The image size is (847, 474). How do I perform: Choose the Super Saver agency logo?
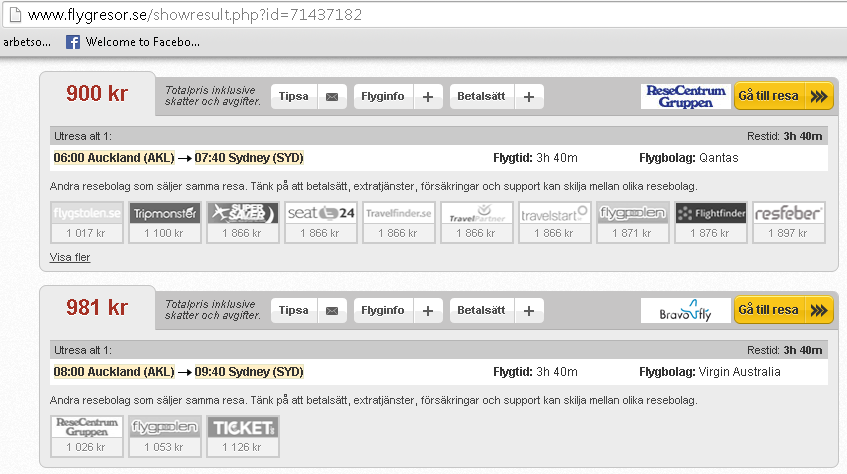[x=242, y=213]
